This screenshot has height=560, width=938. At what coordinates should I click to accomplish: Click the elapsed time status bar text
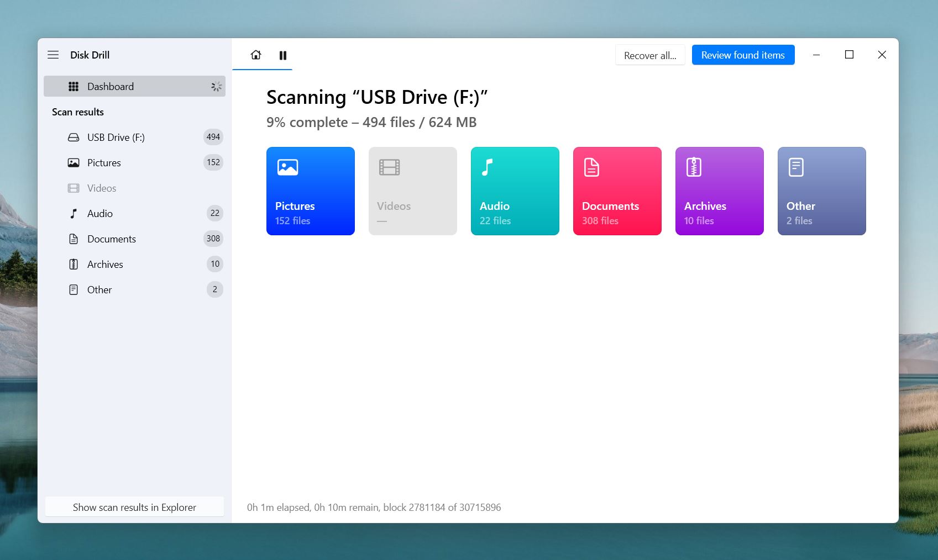coord(374,507)
